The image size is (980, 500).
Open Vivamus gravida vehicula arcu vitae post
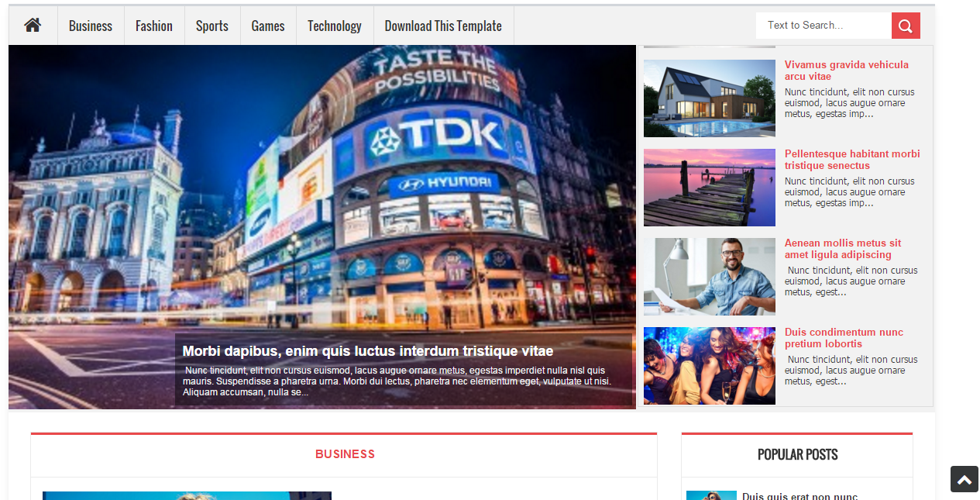click(x=847, y=71)
